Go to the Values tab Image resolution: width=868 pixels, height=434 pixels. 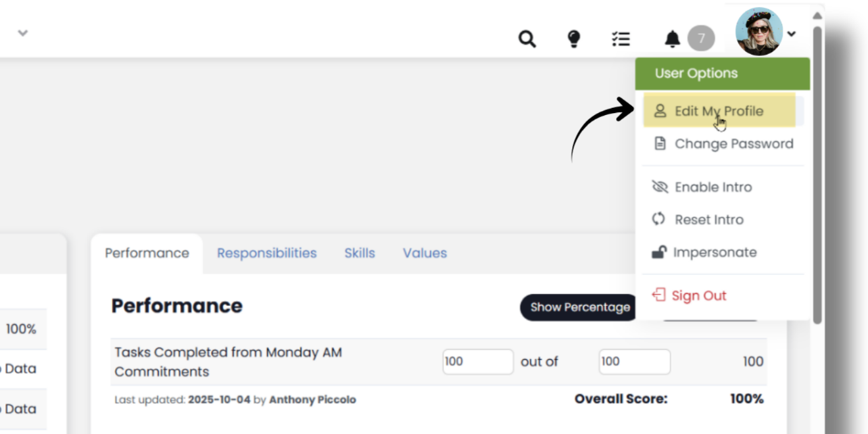(x=425, y=253)
